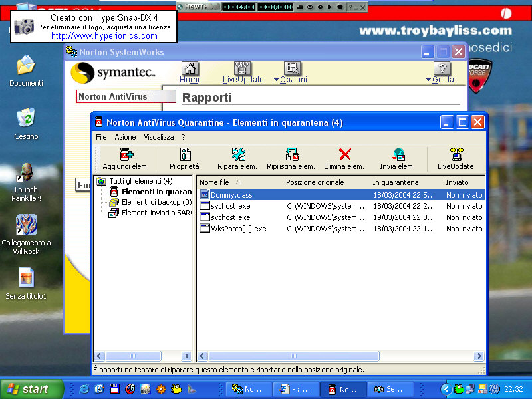
Task: Launch Internet Explorer from Quick Launch
Action: pos(84,389)
